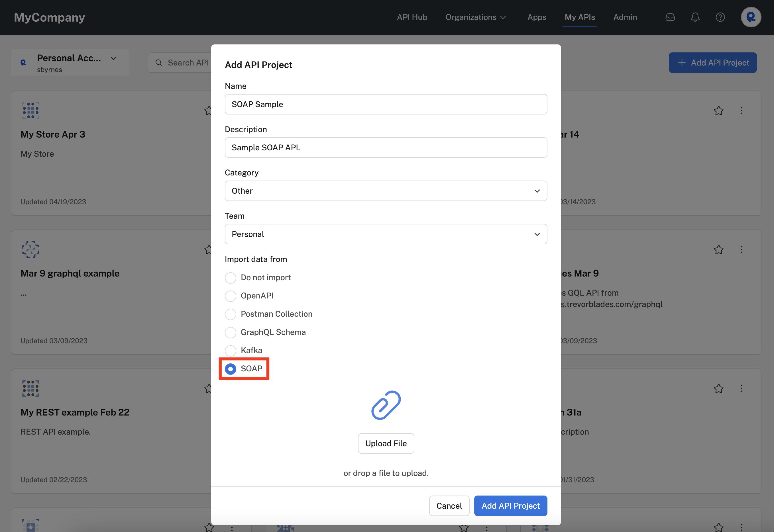Image resolution: width=774 pixels, height=532 pixels.
Task: Select the GraphQL Schema radio option
Action: pos(231,332)
